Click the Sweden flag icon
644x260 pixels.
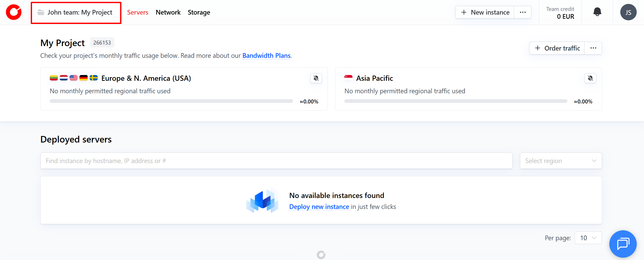(x=94, y=78)
